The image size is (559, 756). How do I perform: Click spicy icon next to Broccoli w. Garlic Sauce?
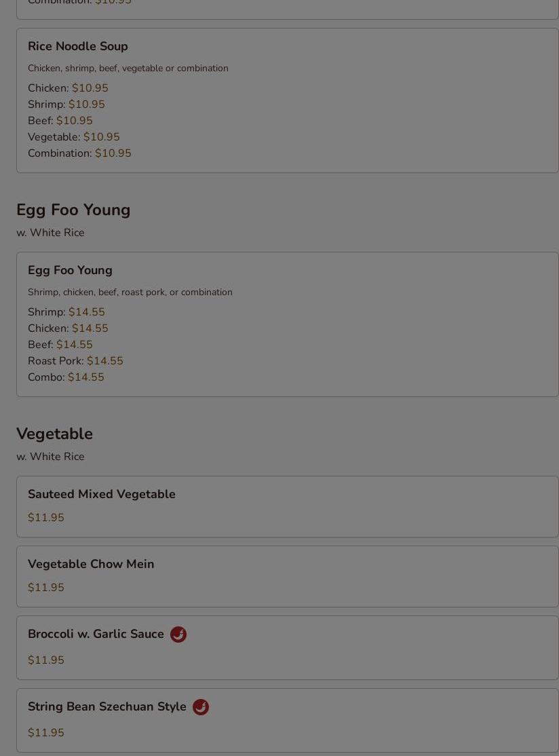click(178, 635)
